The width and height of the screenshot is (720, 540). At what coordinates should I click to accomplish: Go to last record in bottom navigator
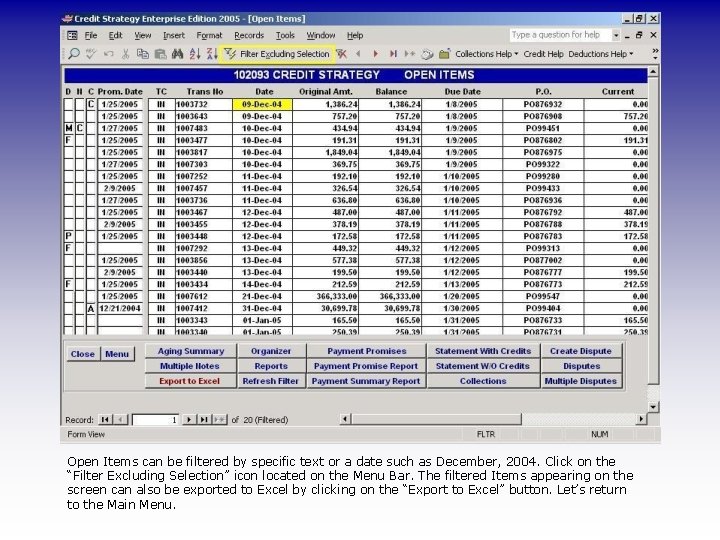[203, 419]
